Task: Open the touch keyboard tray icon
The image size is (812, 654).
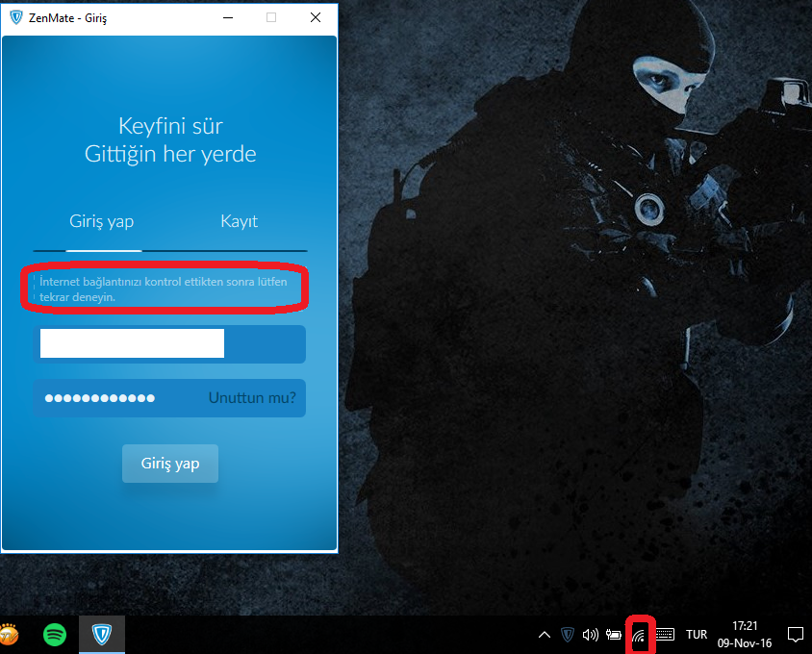Action: 665,635
